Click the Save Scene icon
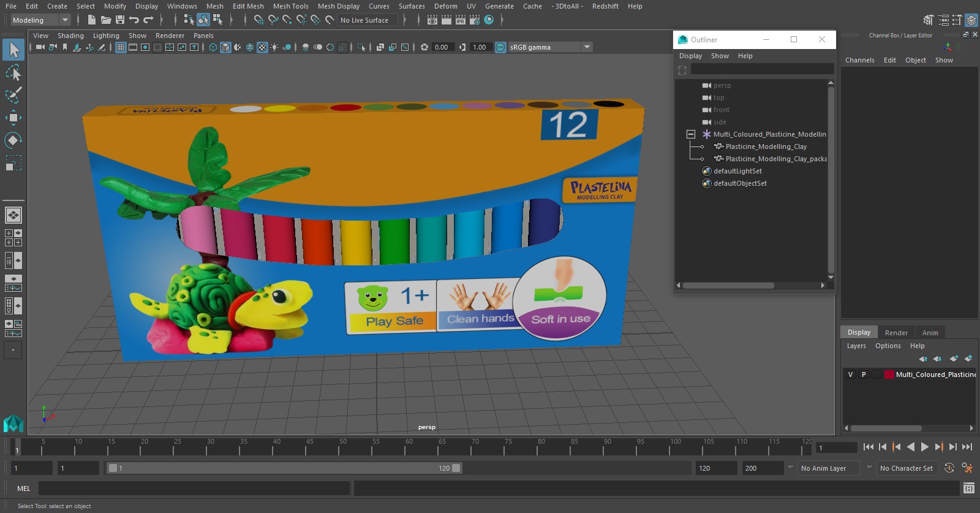Viewport: 980px width, 513px height. 120,20
